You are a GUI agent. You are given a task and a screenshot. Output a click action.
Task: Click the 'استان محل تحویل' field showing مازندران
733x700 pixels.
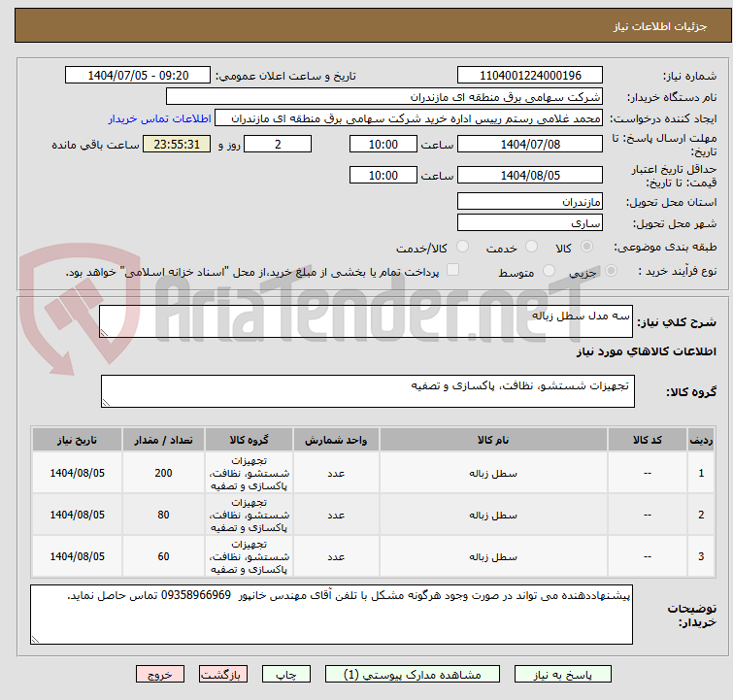530,202
